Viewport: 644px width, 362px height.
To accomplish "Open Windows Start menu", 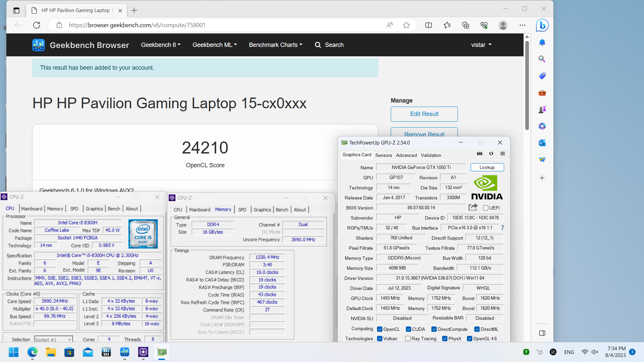I will [x=14, y=352].
